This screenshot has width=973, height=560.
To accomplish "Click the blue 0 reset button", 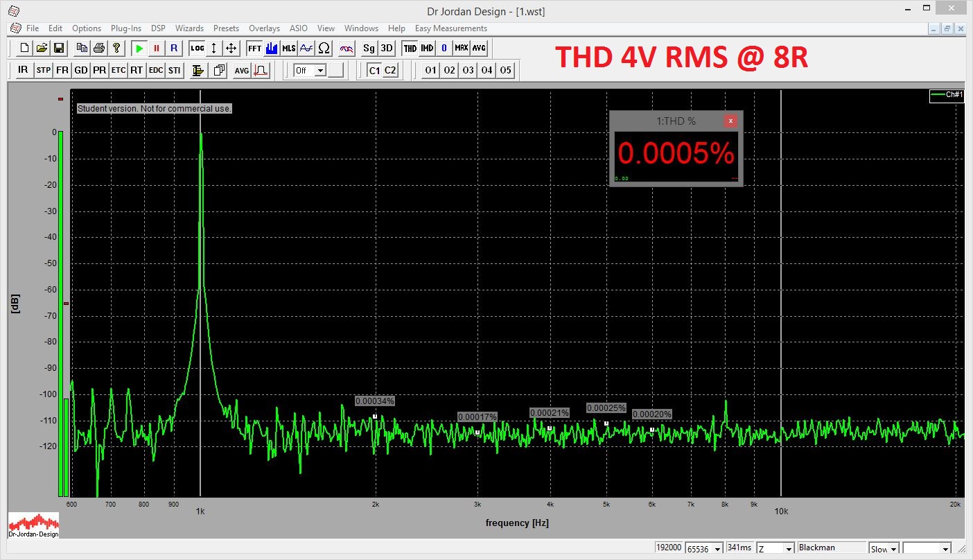I will tap(444, 48).
